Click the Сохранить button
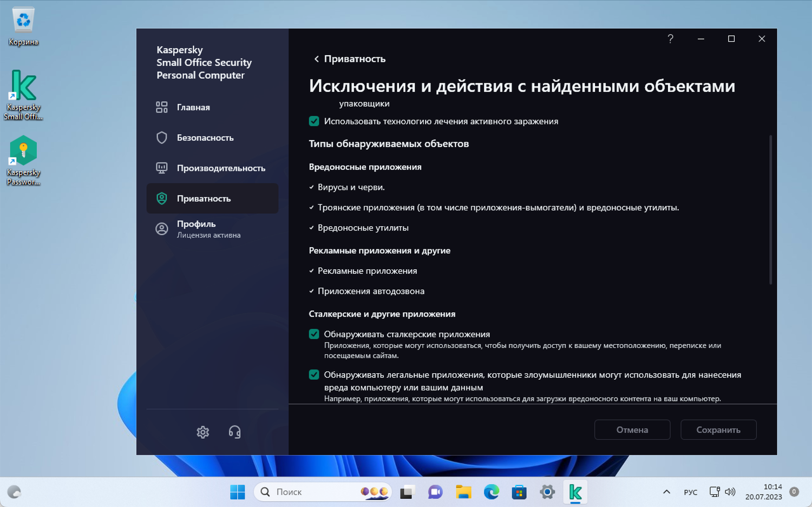 [x=718, y=430]
